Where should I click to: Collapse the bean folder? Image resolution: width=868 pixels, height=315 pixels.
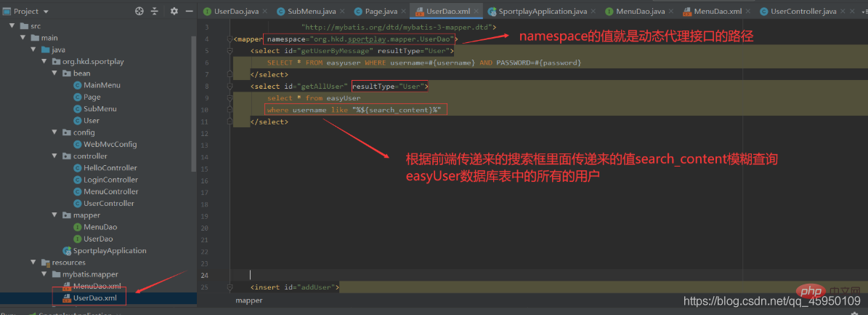pyautogui.click(x=54, y=73)
